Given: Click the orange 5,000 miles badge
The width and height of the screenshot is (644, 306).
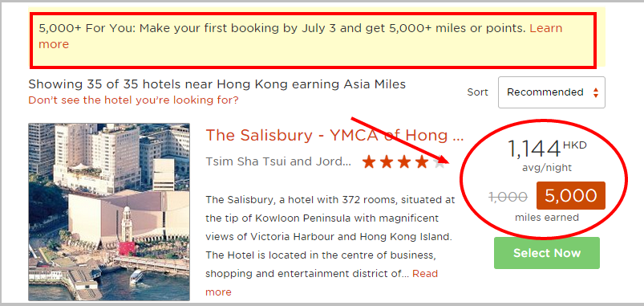Looking at the screenshot, I should pos(571,196).
